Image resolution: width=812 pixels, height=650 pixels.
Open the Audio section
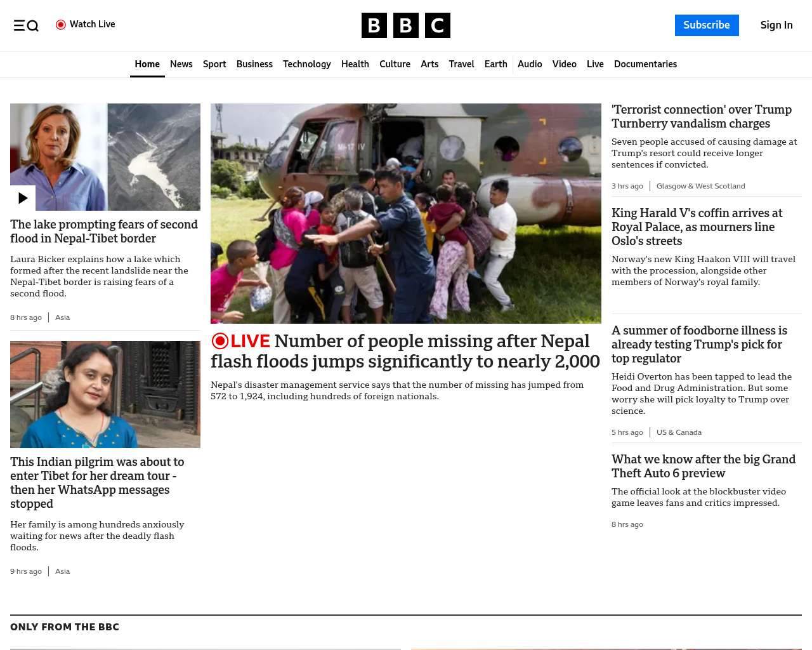click(530, 64)
